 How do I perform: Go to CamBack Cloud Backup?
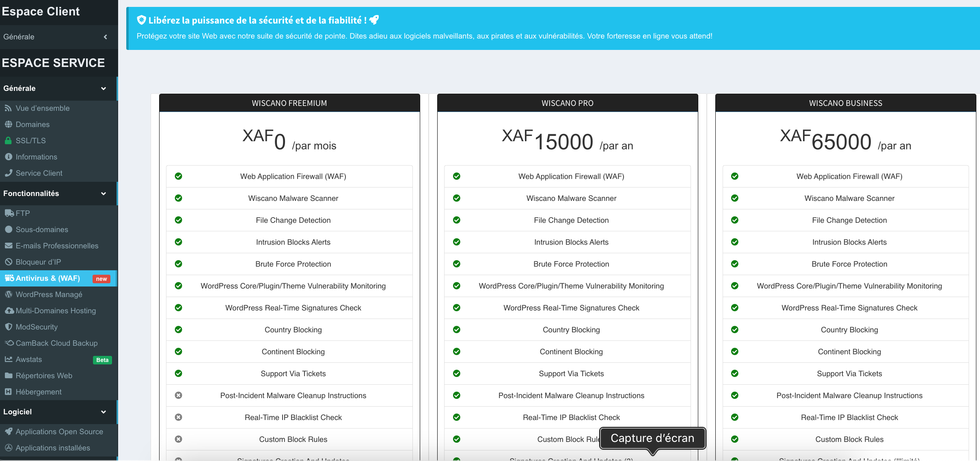(x=56, y=343)
